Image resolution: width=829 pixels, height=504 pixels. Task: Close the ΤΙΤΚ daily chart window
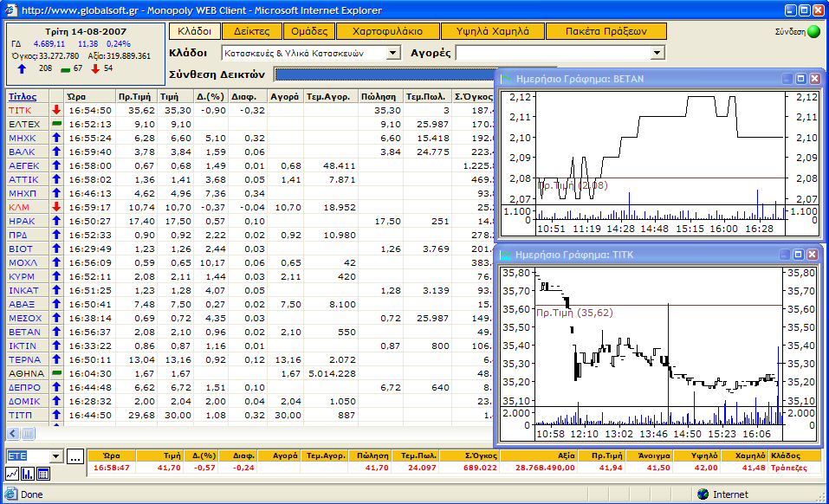pyautogui.click(x=813, y=255)
